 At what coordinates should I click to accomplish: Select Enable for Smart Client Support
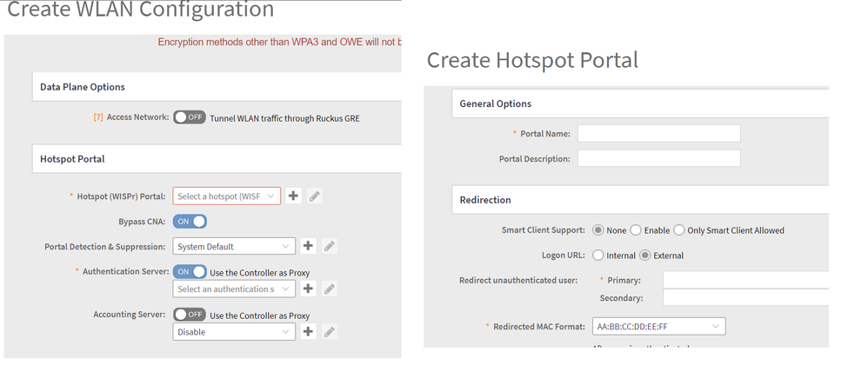point(636,230)
